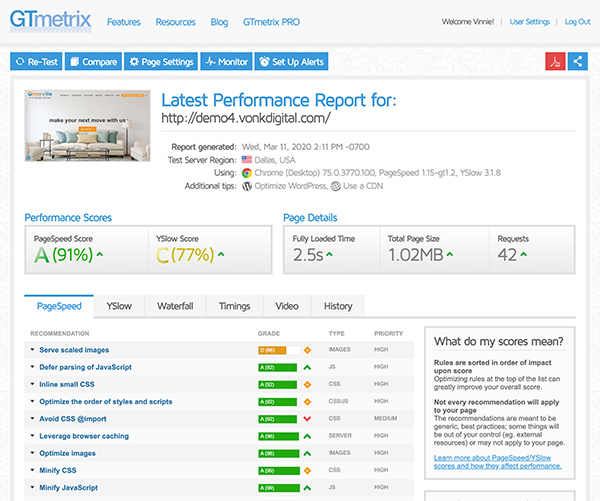Expand the Minify CSS arrow
This screenshot has height=501, width=600.
(33, 470)
